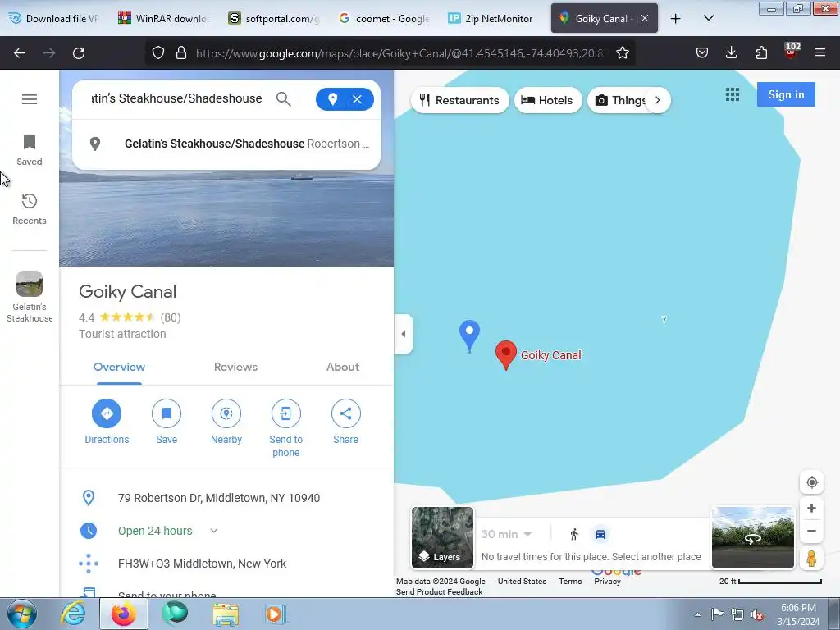This screenshot has width=840, height=630.
Task: Collapse the side panel with the arrow
Action: [404, 334]
